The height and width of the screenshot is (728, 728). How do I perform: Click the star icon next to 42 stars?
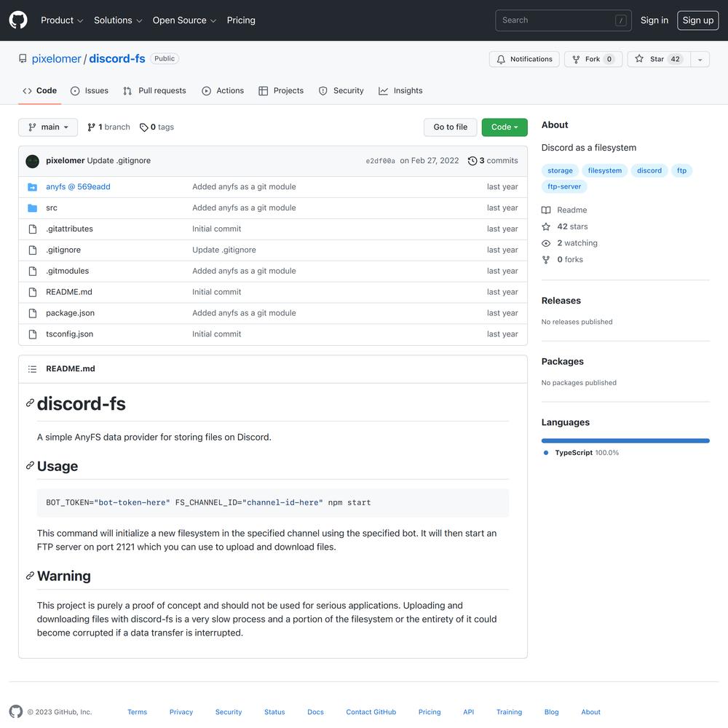tap(546, 226)
